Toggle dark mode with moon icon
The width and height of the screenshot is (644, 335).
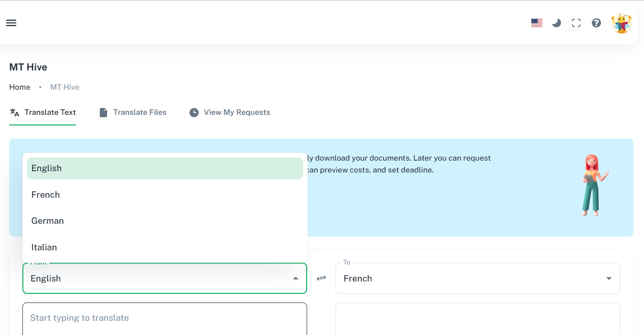tap(557, 23)
